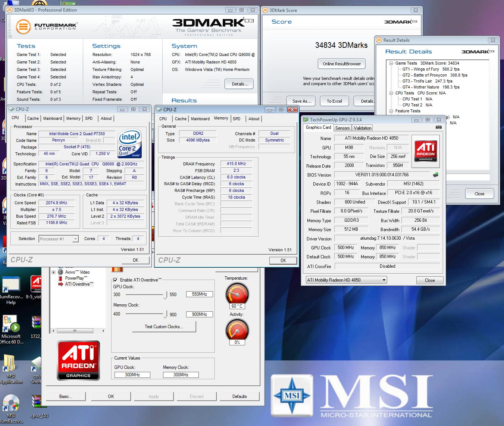
Task: Click the 34834 3DMarks score text
Action: click(341, 45)
